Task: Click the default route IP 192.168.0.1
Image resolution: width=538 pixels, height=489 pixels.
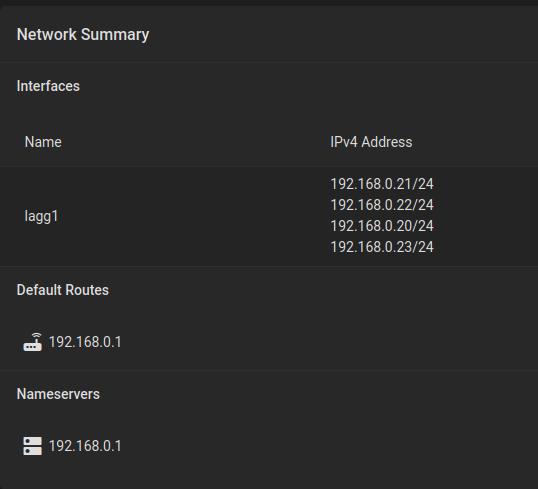Action: point(85,342)
